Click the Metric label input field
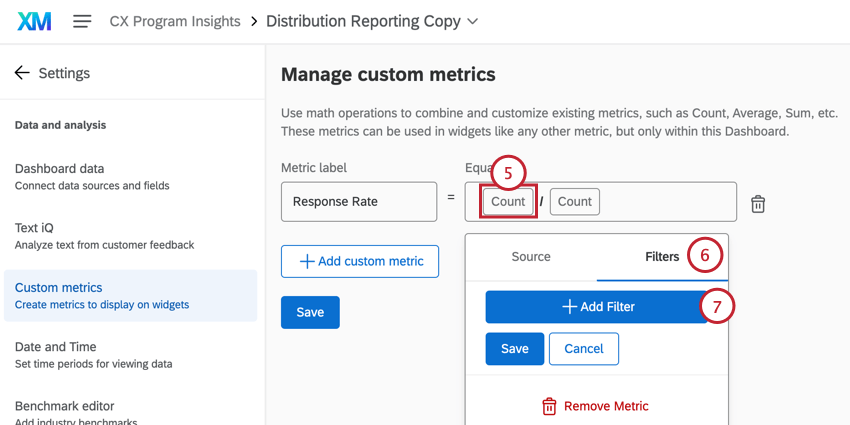Image resolution: width=850 pixels, height=425 pixels. pyautogui.click(x=359, y=201)
